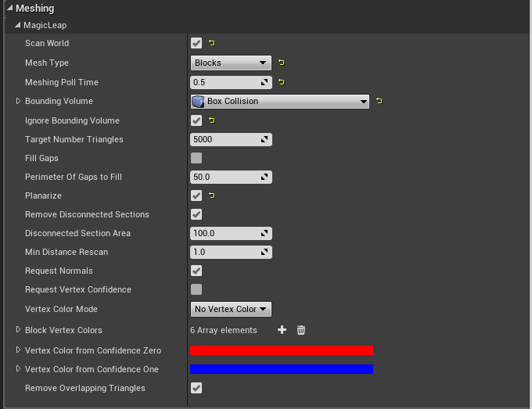The width and height of the screenshot is (532, 409).
Task: Delete all Block Vertex Colors elements
Action: (301, 330)
